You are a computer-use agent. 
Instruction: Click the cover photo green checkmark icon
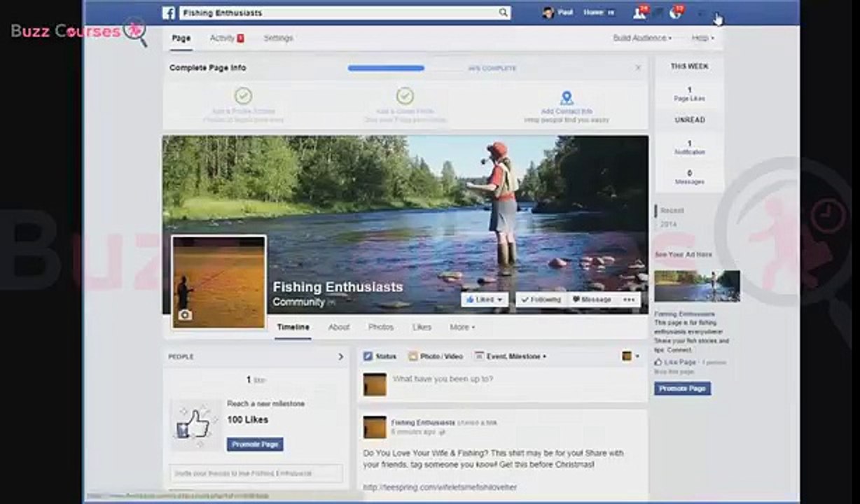[405, 96]
